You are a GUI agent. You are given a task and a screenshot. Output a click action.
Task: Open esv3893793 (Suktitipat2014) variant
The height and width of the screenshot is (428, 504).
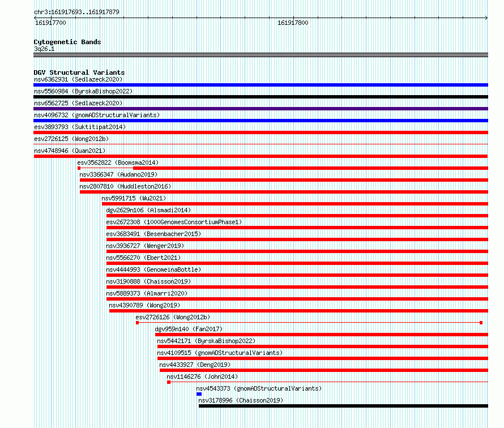[x=80, y=127]
